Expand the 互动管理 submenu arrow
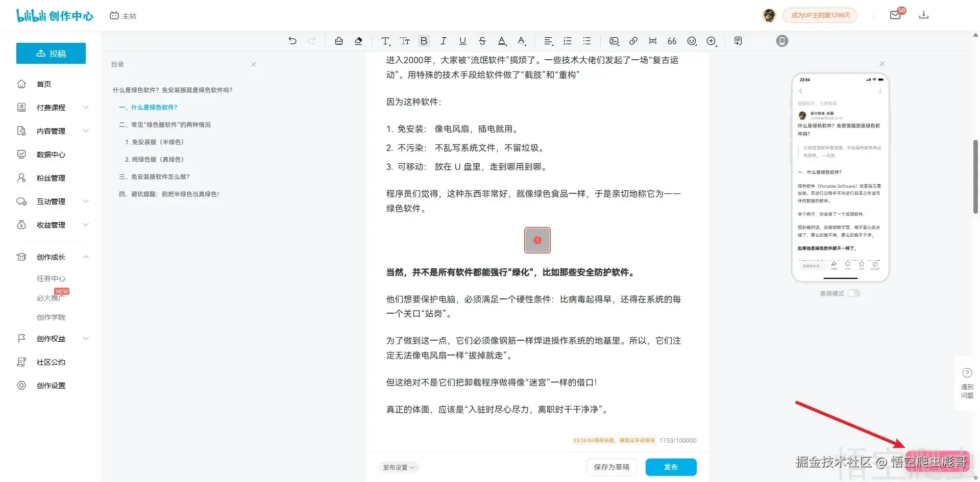The height and width of the screenshot is (482, 980). [x=86, y=201]
